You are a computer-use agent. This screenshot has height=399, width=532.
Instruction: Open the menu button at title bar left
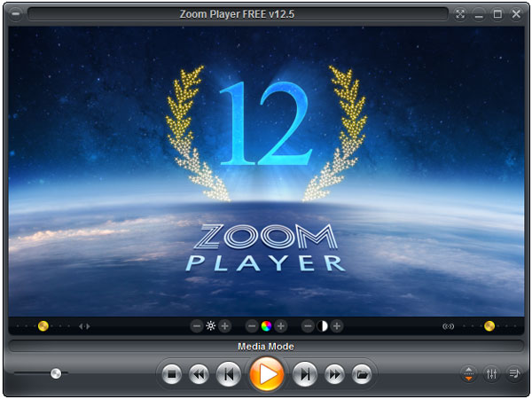pos(15,14)
